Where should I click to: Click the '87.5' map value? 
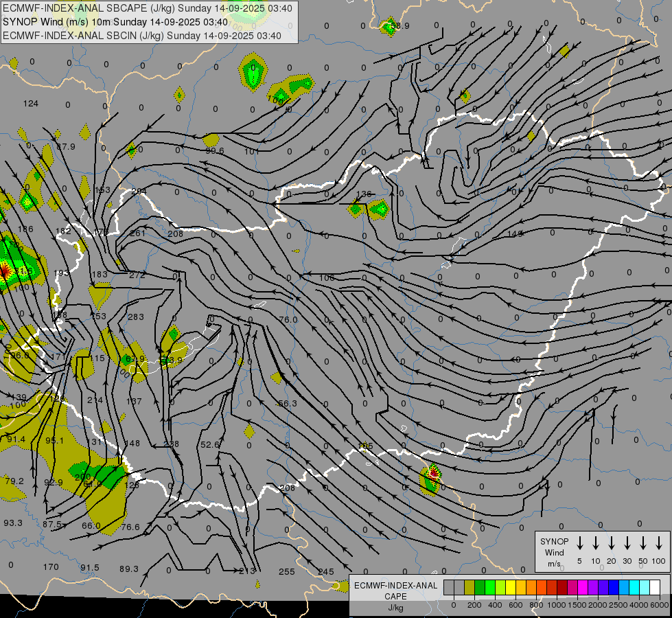pos(52,524)
